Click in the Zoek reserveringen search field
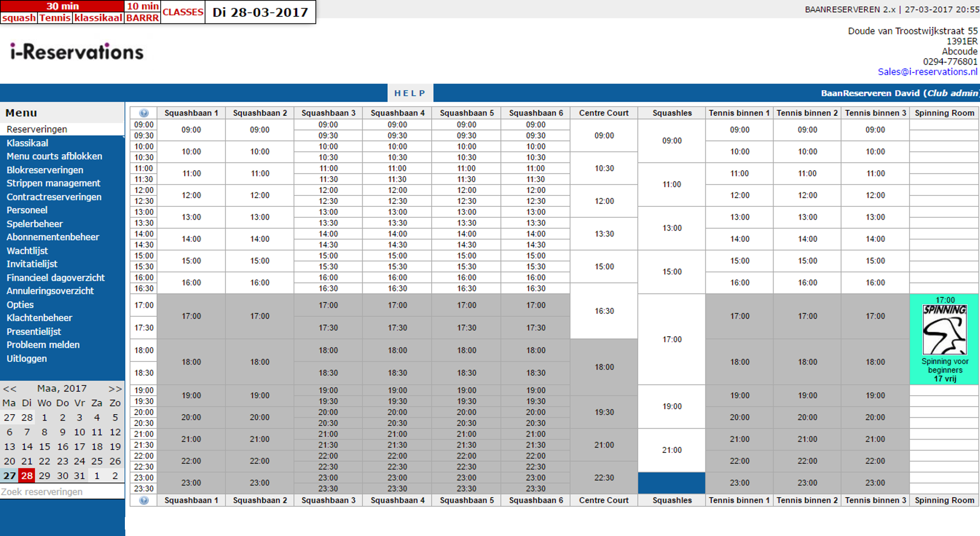Viewport: 980px width, 536px height. tap(62, 492)
